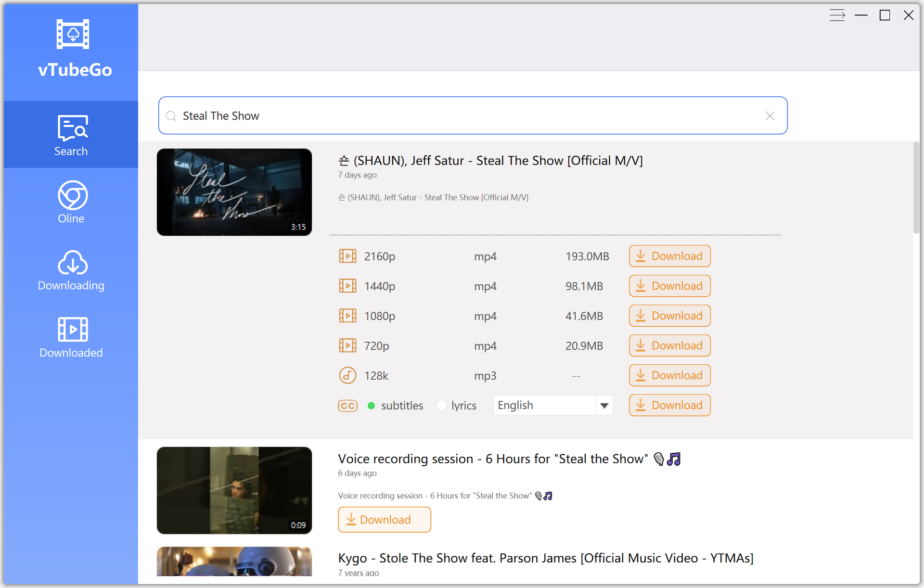924x588 pixels.
Task: Open the Search panel in the sidebar
Action: point(71,135)
